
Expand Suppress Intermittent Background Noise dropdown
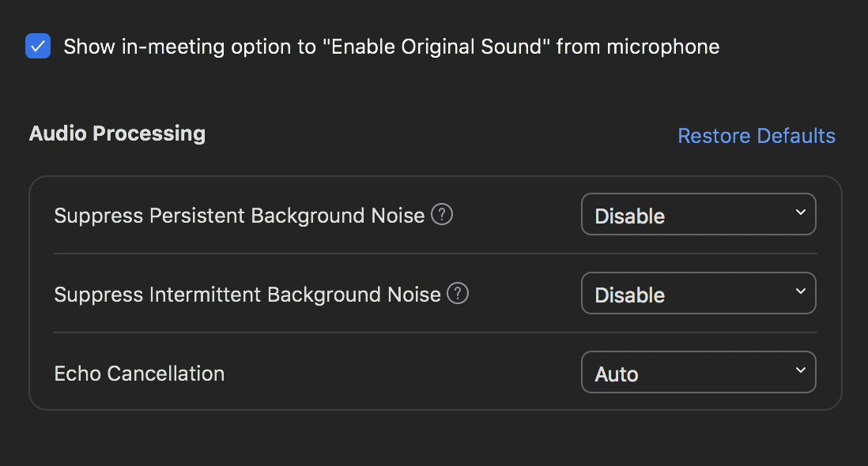(x=699, y=293)
